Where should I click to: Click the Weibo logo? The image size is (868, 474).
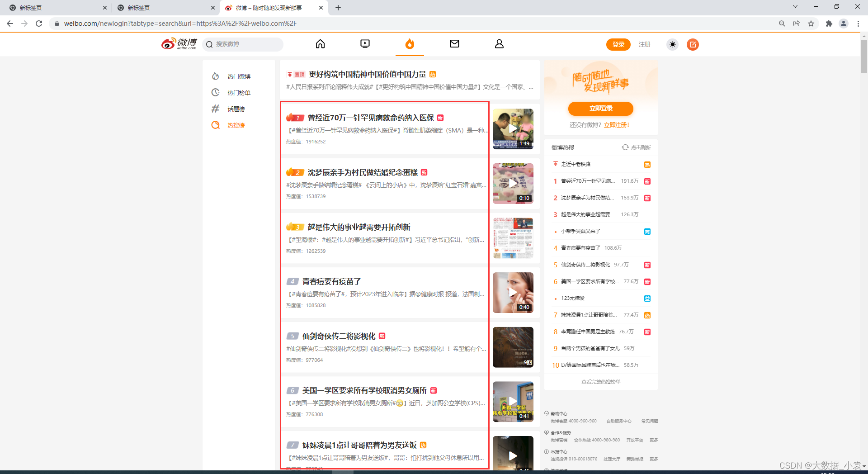coord(179,44)
